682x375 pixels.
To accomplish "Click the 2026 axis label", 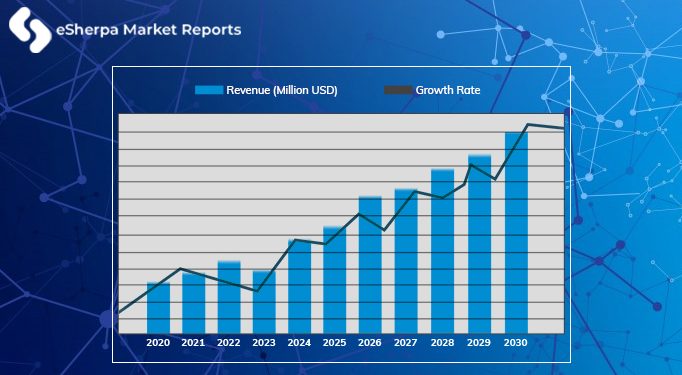I will [x=370, y=343].
